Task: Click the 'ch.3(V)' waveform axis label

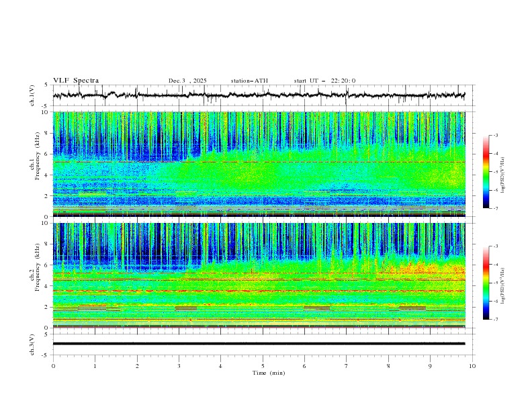Action: click(32, 345)
